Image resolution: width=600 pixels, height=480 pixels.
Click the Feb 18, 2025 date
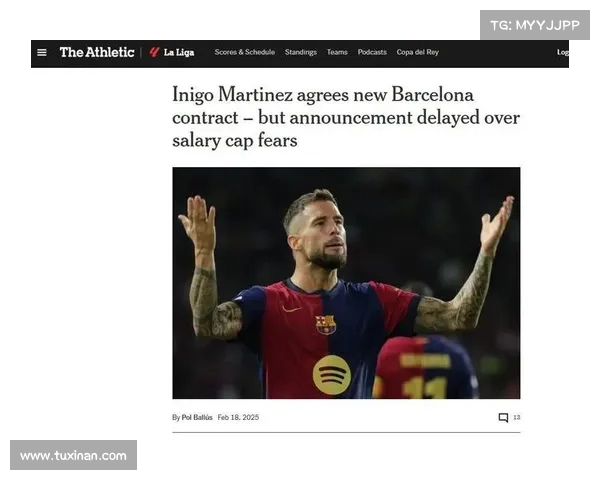[x=238, y=417]
